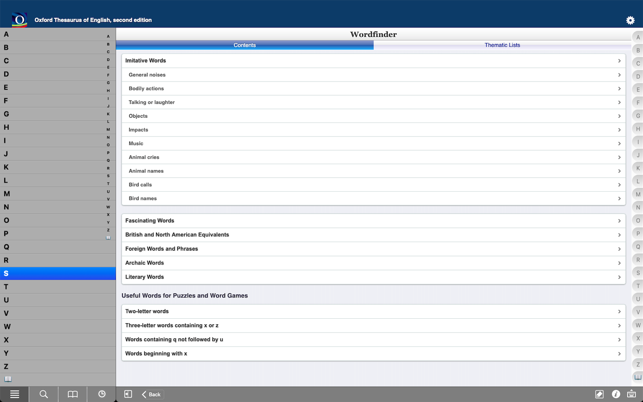Open the Bird calls row
Screen dimensions: 643x402
(x=374, y=185)
